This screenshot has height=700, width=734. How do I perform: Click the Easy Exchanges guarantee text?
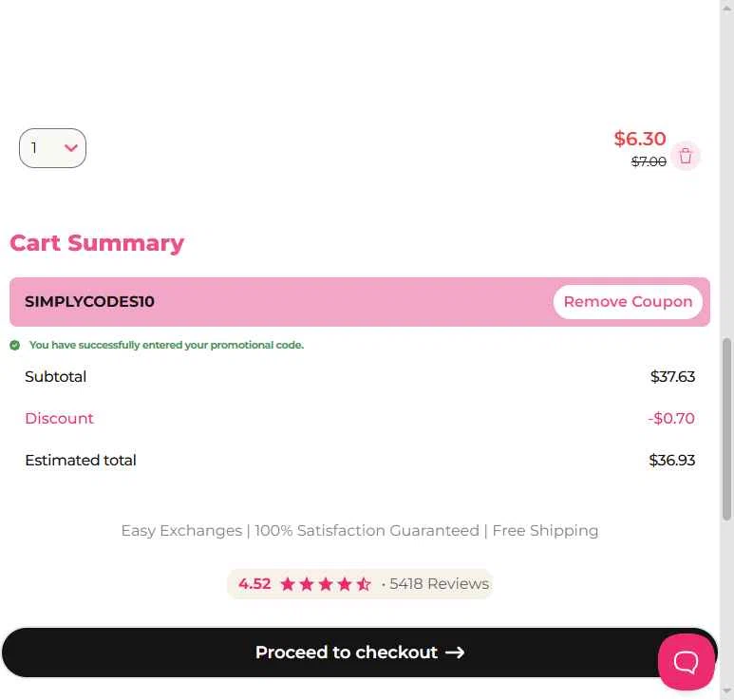point(359,531)
